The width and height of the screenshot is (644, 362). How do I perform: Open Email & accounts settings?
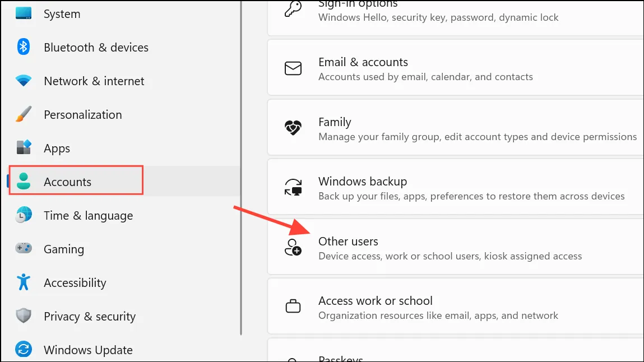click(456, 68)
